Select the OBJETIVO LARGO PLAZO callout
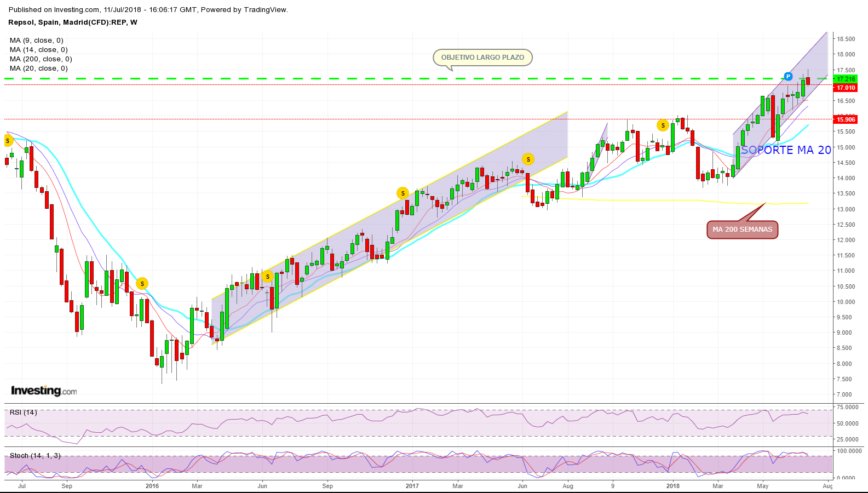868x493 pixels. tap(482, 58)
